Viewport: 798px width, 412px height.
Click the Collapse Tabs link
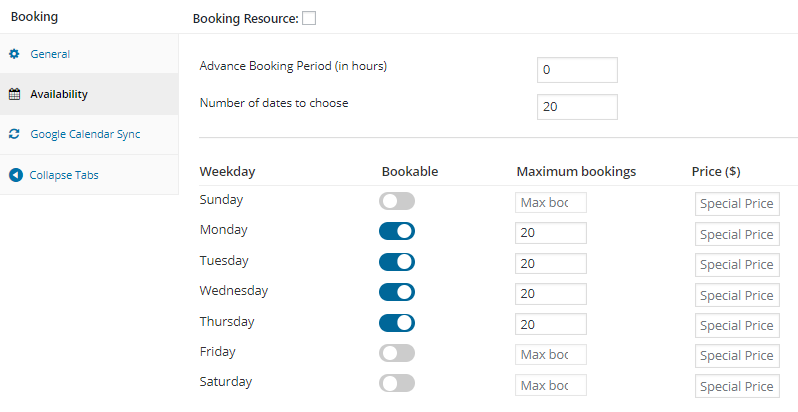click(64, 175)
